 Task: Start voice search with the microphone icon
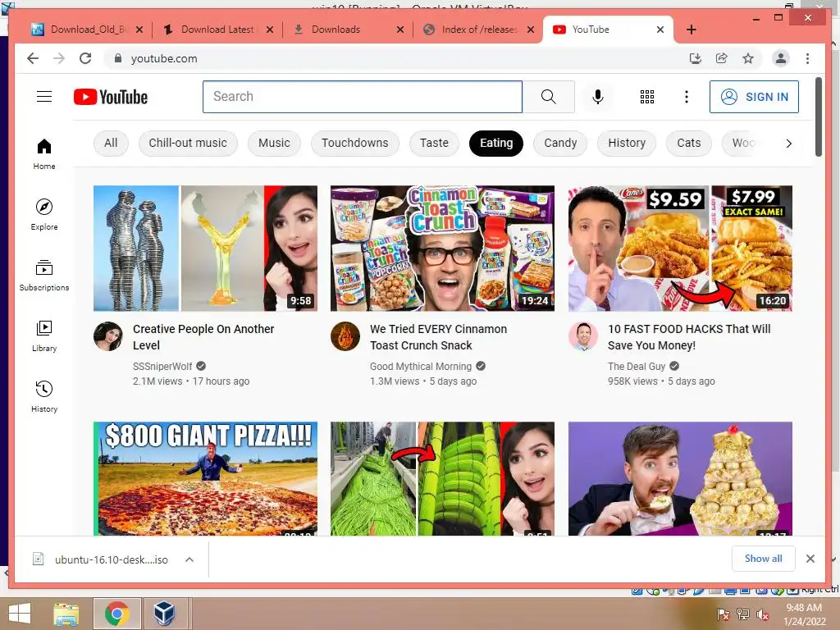(x=598, y=97)
